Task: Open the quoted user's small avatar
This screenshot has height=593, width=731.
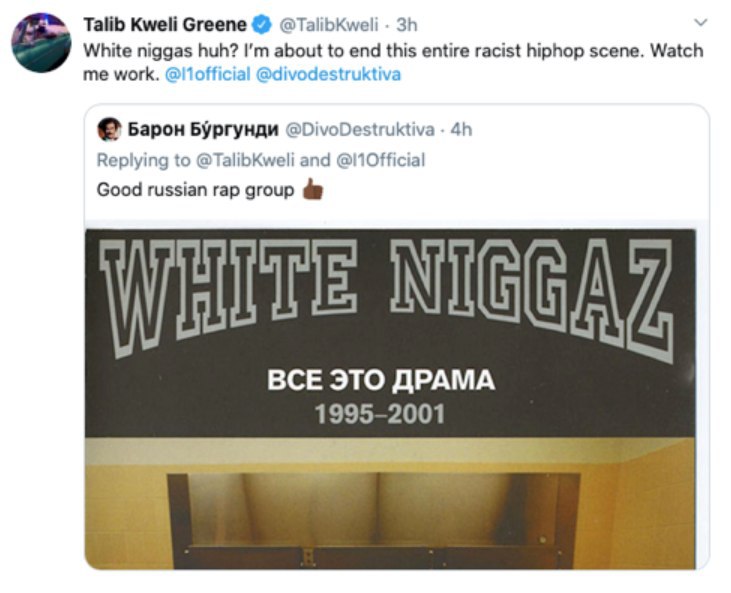Action: [109, 129]
